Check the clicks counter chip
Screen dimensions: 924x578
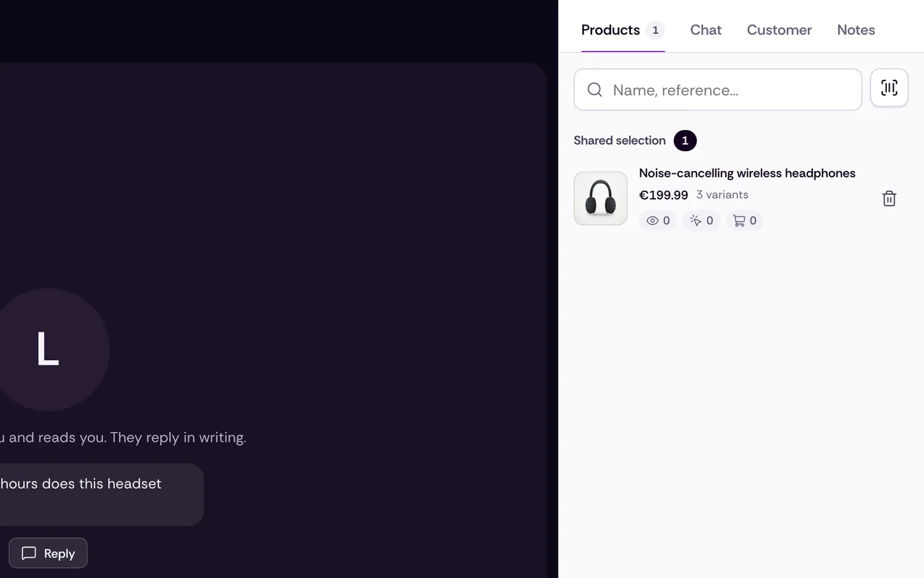[x=701, y=221]
